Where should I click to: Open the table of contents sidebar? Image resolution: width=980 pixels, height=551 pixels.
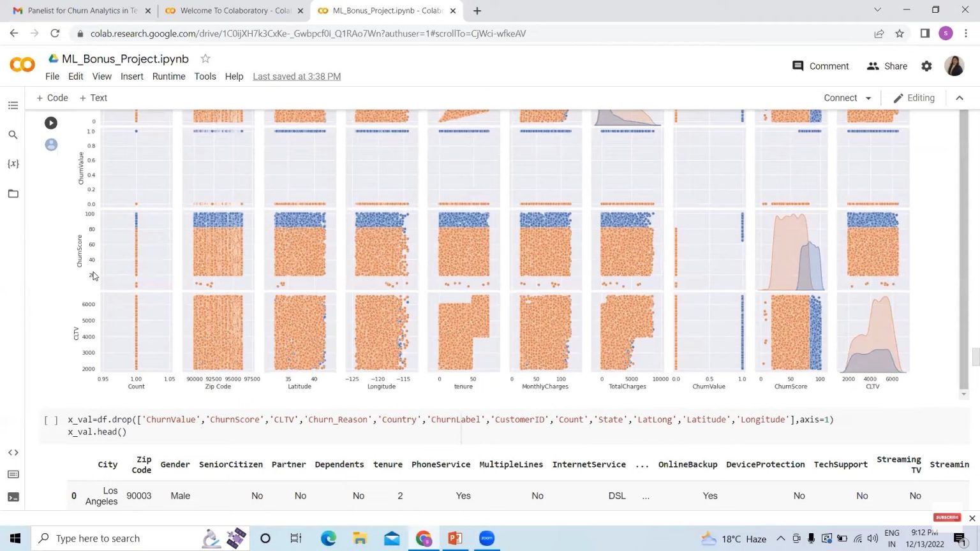[x=13, y=105]
